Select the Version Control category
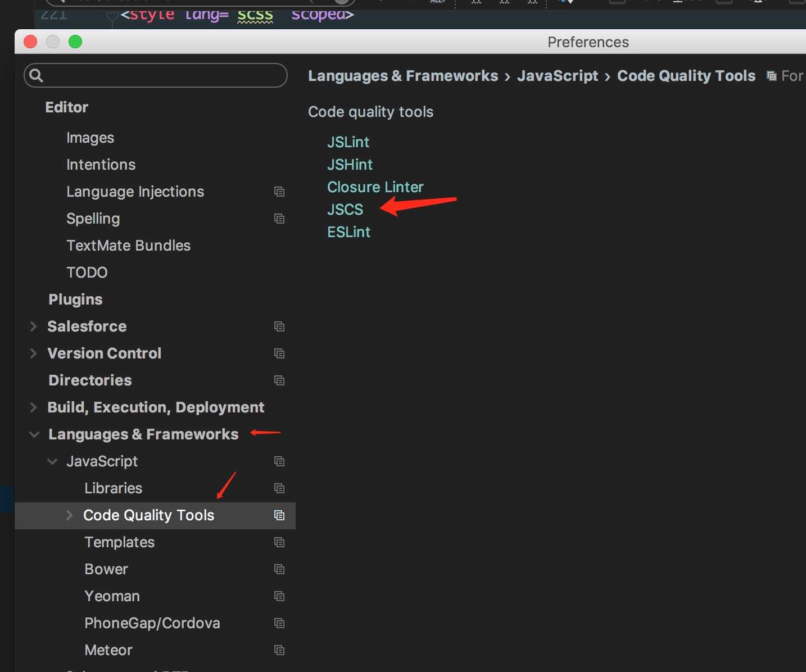Screen dimensions: 806x672 point(104,353)
